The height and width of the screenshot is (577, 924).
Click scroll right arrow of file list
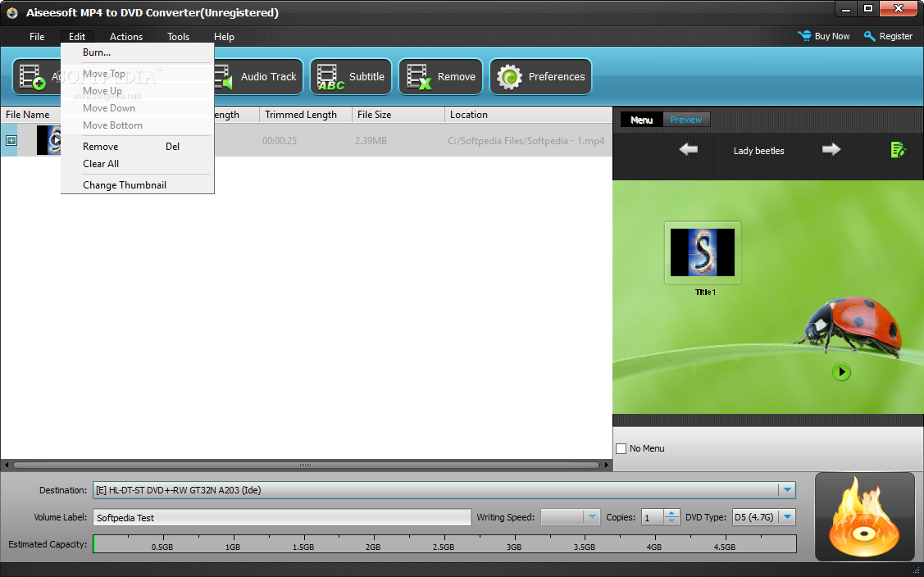coord(607,465)
